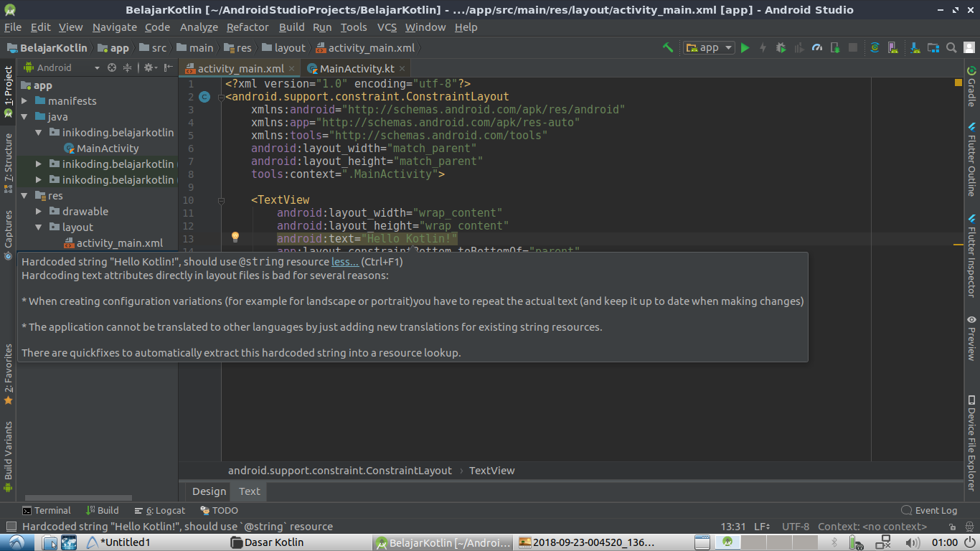
Task: Sync project with Gradle files
Action: [874, 47]
